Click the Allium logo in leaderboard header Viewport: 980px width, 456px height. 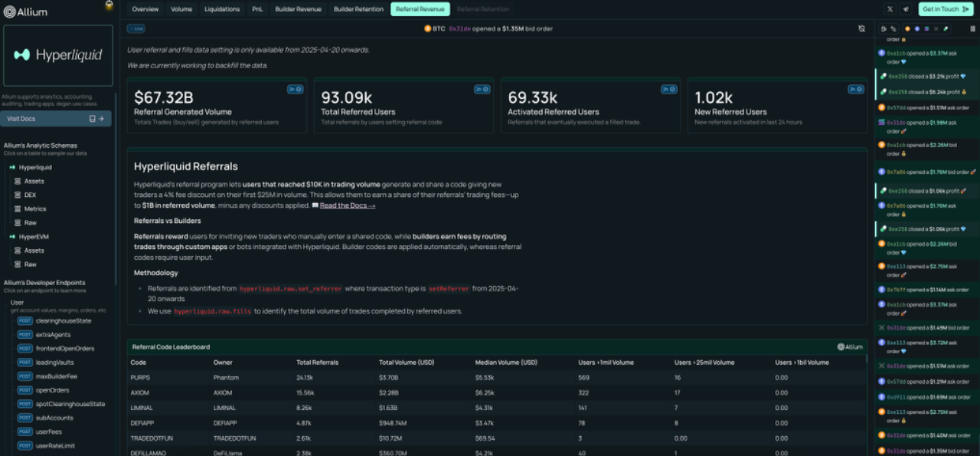[x=850, y=347]
